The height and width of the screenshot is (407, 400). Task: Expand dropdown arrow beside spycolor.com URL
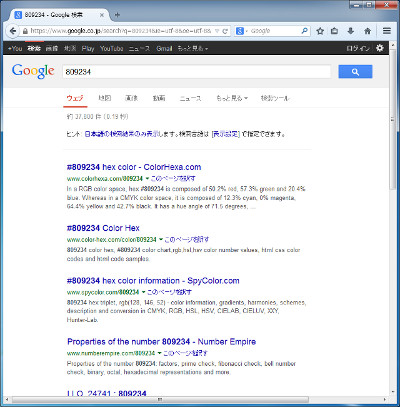click(143, 292)
